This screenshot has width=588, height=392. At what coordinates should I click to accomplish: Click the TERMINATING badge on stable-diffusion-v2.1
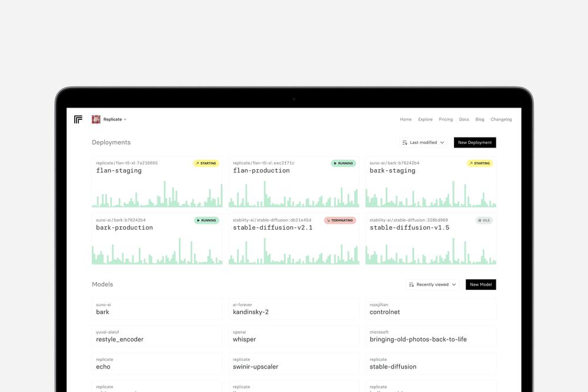(340, 220)
